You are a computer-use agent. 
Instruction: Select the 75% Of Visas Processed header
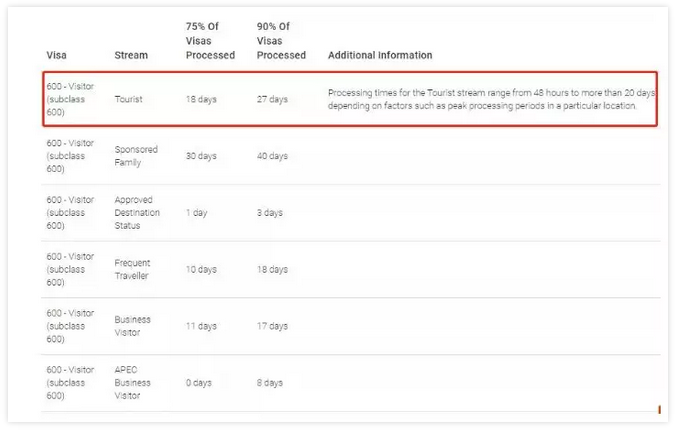coord(210,40)
